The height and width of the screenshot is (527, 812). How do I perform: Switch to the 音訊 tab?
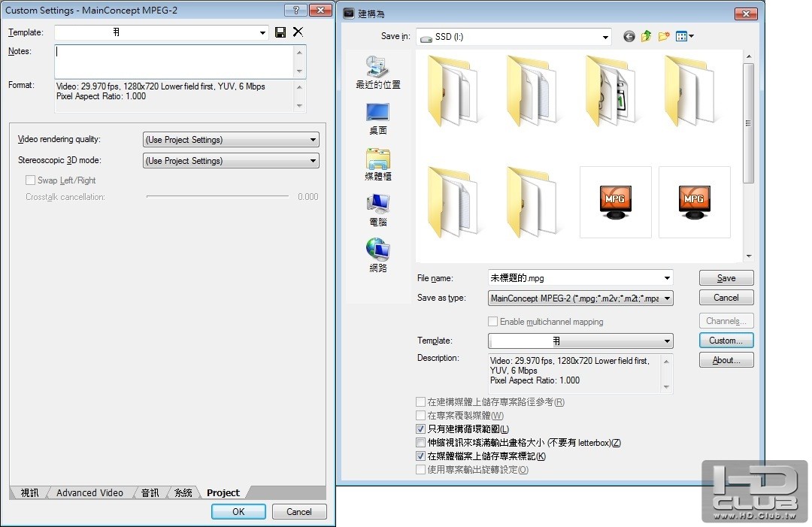pos(150,493)
